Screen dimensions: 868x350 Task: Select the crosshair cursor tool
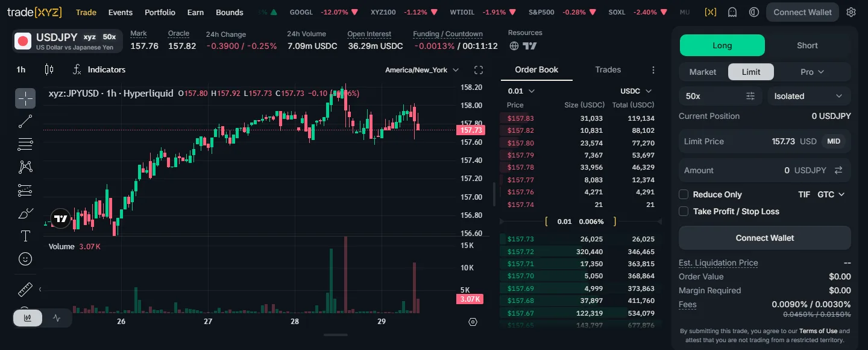point(25,98)
